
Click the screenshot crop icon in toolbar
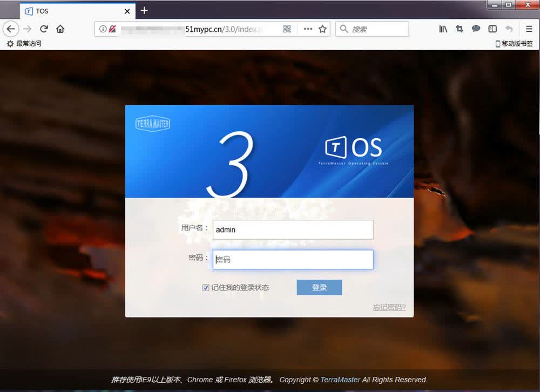point(460,29)
